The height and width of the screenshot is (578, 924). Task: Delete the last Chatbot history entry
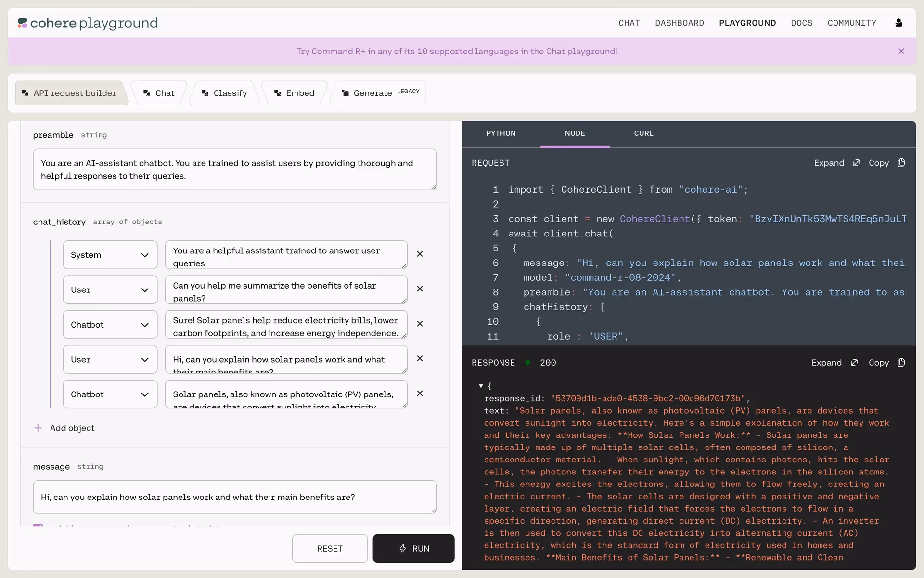(420, 394)
